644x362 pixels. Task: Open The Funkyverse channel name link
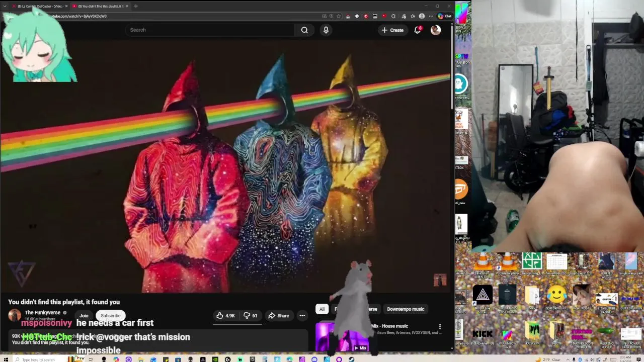pos(42,313)
